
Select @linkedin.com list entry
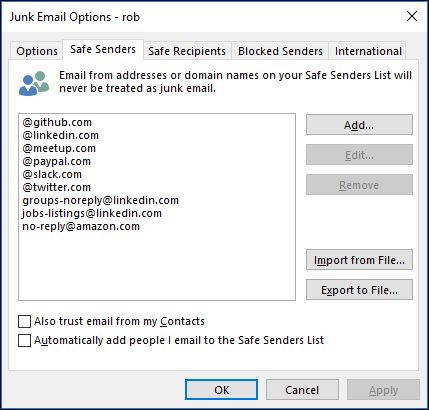tap(60, 135)
